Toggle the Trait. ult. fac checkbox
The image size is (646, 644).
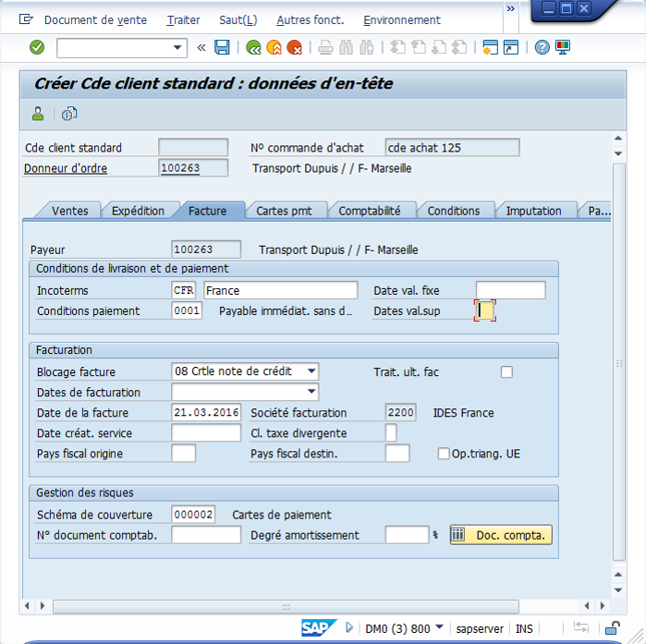[x=506, y=371]
